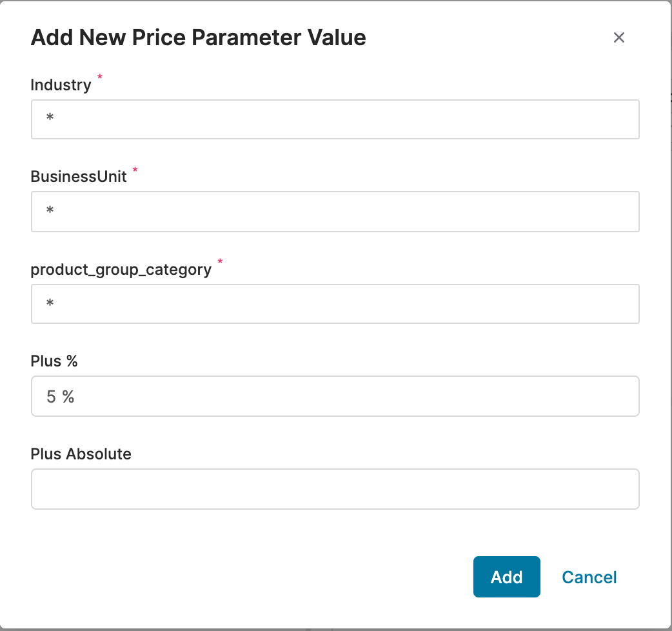Viewport: 672px width, 631px height.
Task: Click the red asterisk beside Industry
Action: click(100, 79)
